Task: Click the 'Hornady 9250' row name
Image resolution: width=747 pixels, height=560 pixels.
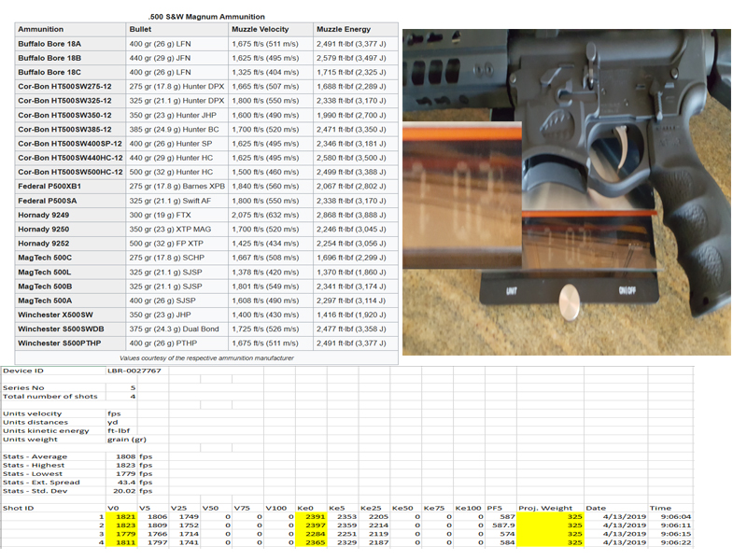Action: coord(70,229)
